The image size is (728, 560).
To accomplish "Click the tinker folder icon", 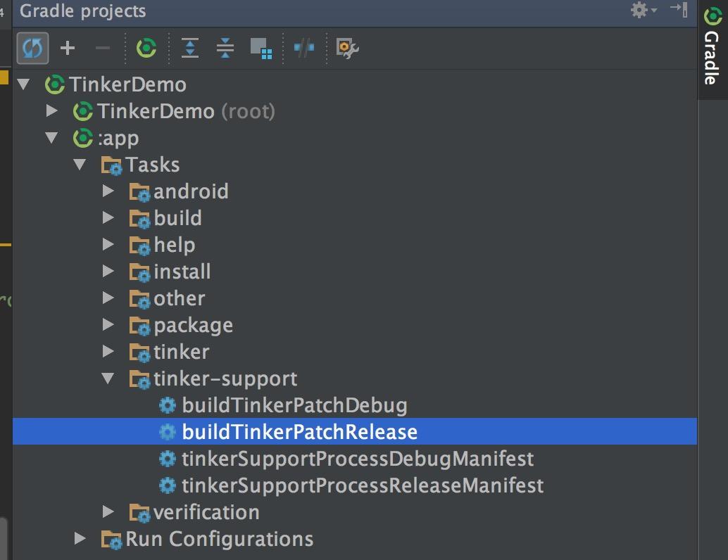I will 139,352.
